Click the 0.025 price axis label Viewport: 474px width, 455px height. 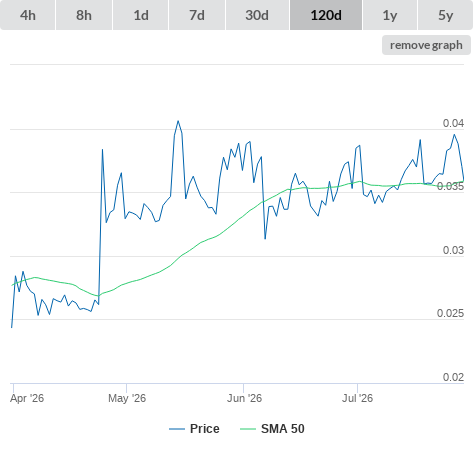coord(450,313)
